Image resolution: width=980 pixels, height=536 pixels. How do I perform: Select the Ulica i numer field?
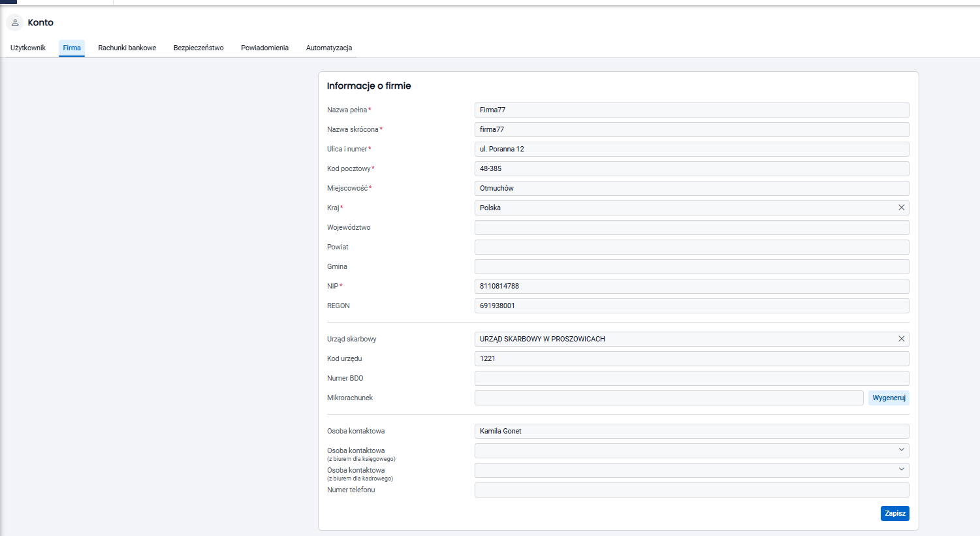pyautogui.click(x=692, y=149)
